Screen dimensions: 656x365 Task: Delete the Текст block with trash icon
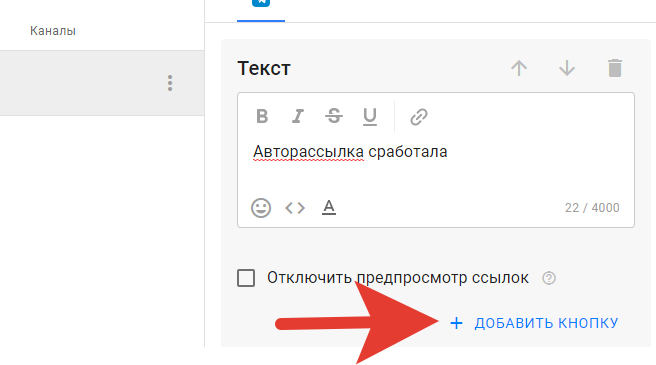pyautogui.click(x=615, y=68)
